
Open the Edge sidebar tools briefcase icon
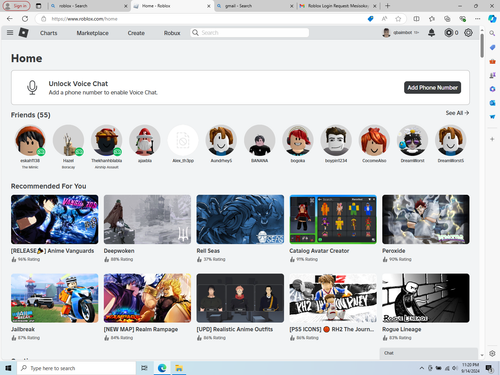(x=492, y=61)
